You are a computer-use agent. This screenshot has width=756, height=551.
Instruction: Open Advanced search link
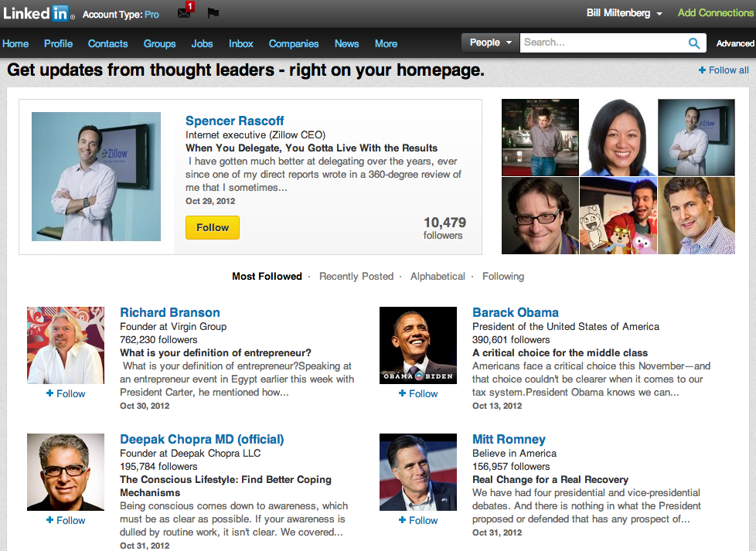735,43
